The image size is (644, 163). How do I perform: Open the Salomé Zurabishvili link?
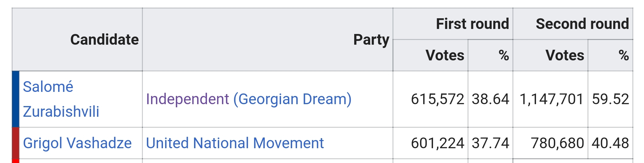coord(61,99)
